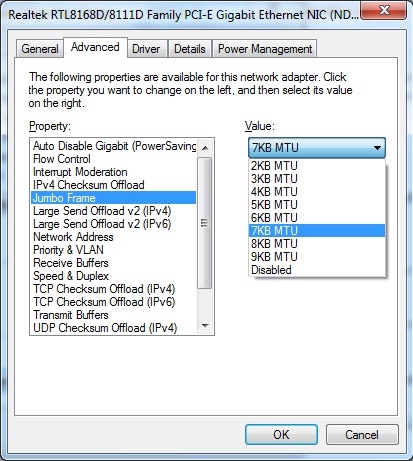The height and width of the screenshot is (461, 413).
Task: Choose the Network Address property
Action: (113, 237)
